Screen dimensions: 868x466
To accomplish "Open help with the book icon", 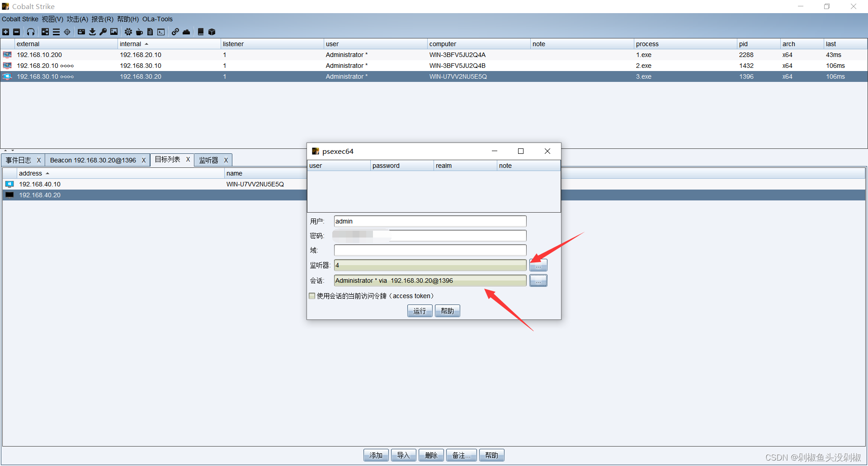I will 201,32.
